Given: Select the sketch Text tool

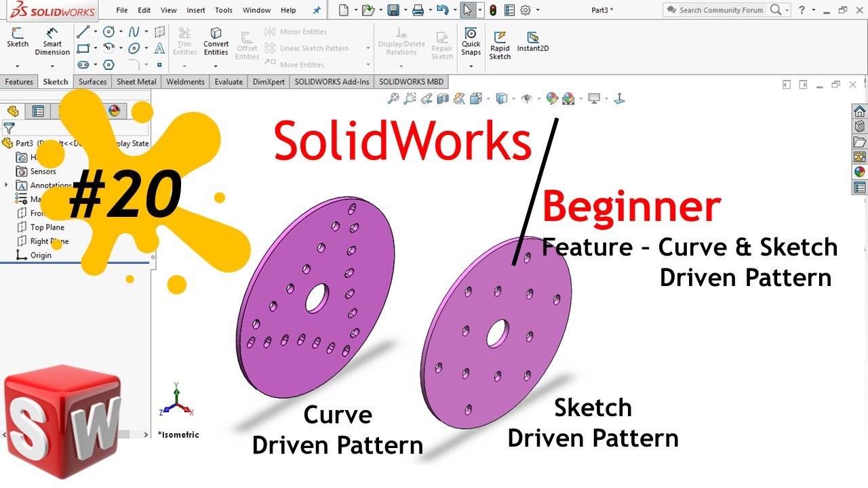Looking at the screenshot, I should point(159,48).
